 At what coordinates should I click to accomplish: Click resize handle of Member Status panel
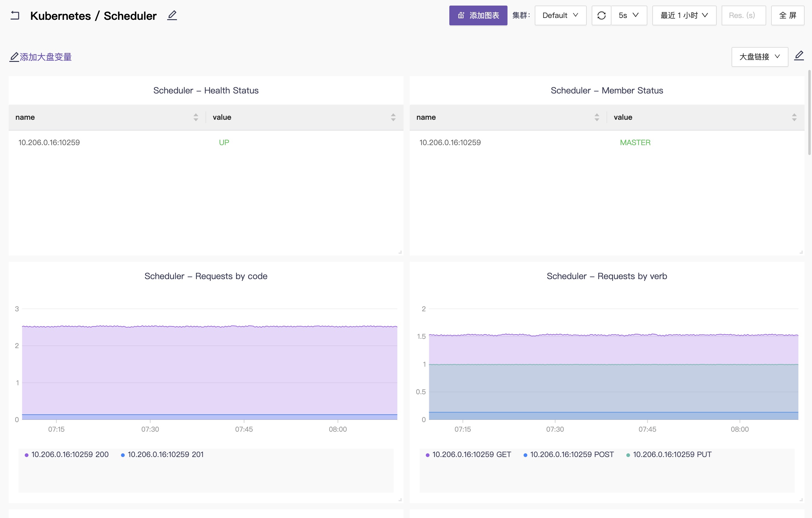point(801,252)
